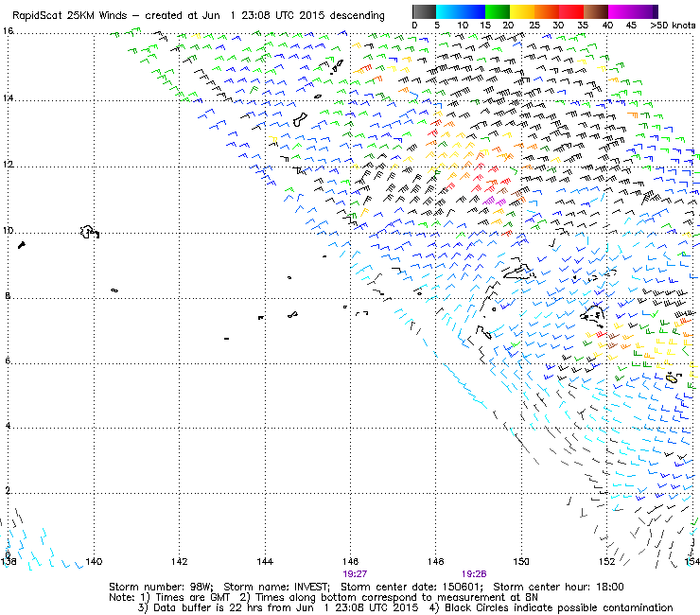Click the 'Storm number: 98W;' text
The width and height of the screenshot is (700, 615).
pos(162,587)
